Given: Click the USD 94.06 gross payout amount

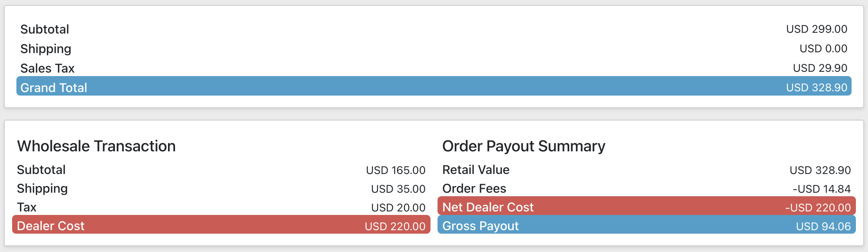Looking at the screenshot, I should tap(823, 227).
